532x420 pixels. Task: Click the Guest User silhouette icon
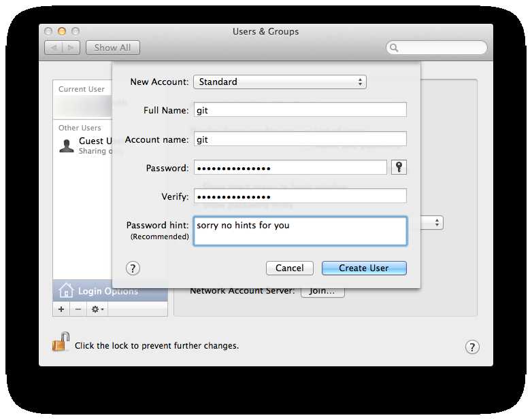67,145
